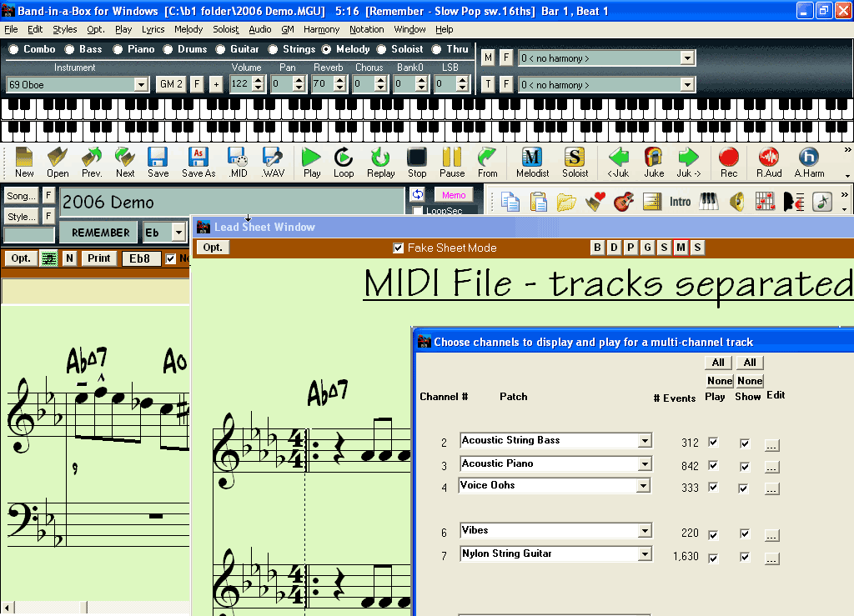
Task: Select the Piano part radio button
Action: [118, 49]
